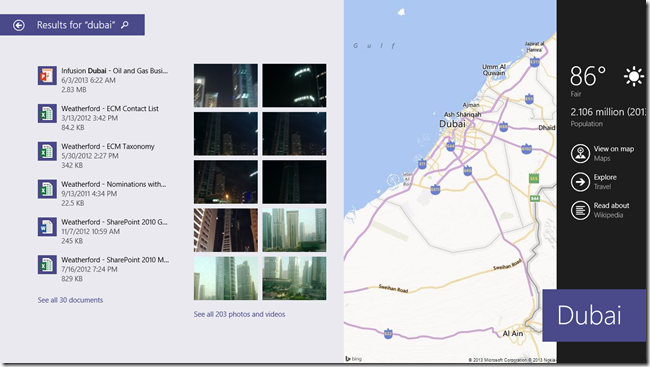
Task: Open "See all 203 photos and videos" link
Action: tap(239, 314)
